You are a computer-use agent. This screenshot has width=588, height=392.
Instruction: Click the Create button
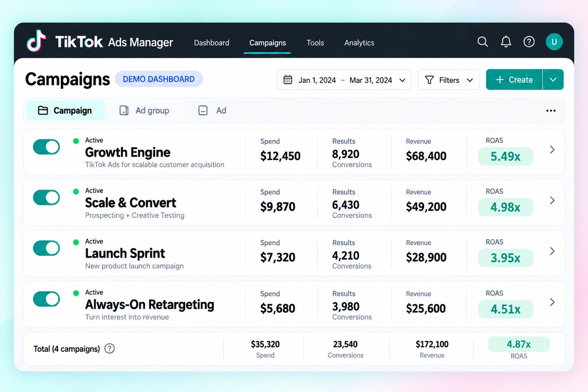(x=514, y=80)
